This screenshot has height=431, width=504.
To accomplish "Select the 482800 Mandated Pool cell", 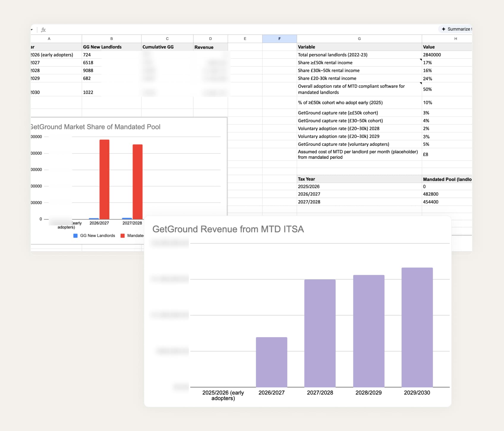I will (x=431, y=194).
